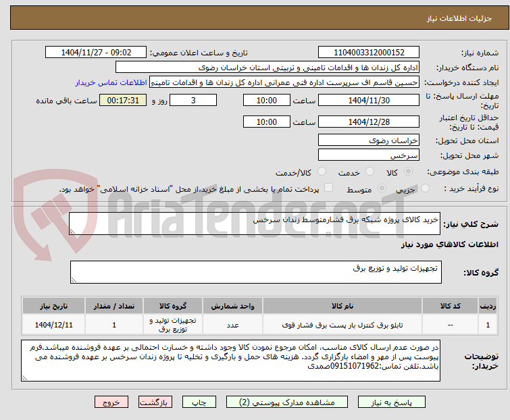Select the کالا/خدمت radio button
Image resolution: width=510 pixels, height=420 pixels.
[322, 172]
